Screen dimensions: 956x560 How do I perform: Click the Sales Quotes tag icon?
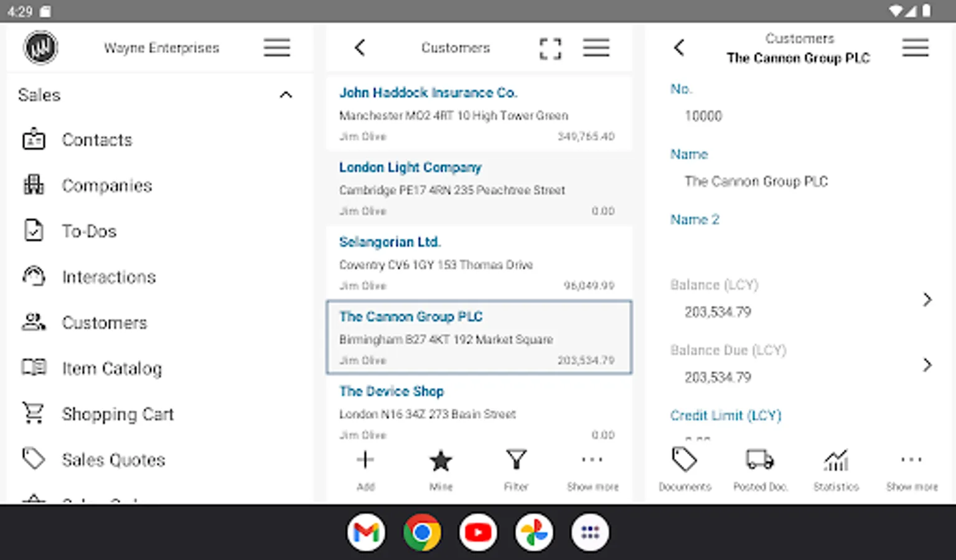34,459
